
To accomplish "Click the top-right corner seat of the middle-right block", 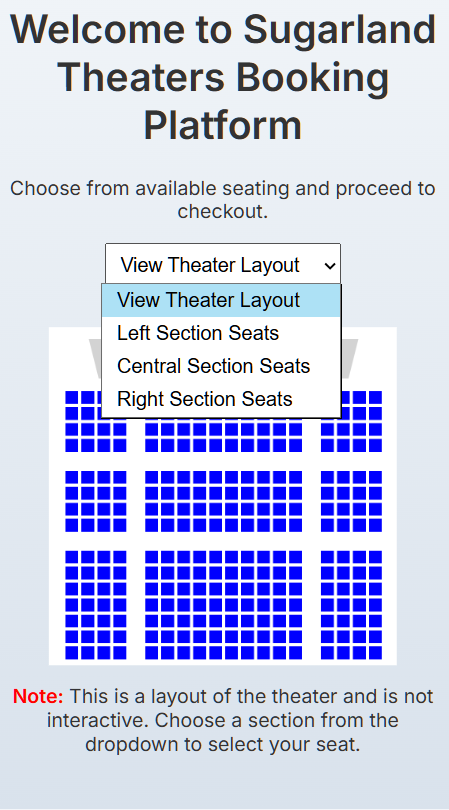I will [x=375, y=477].
